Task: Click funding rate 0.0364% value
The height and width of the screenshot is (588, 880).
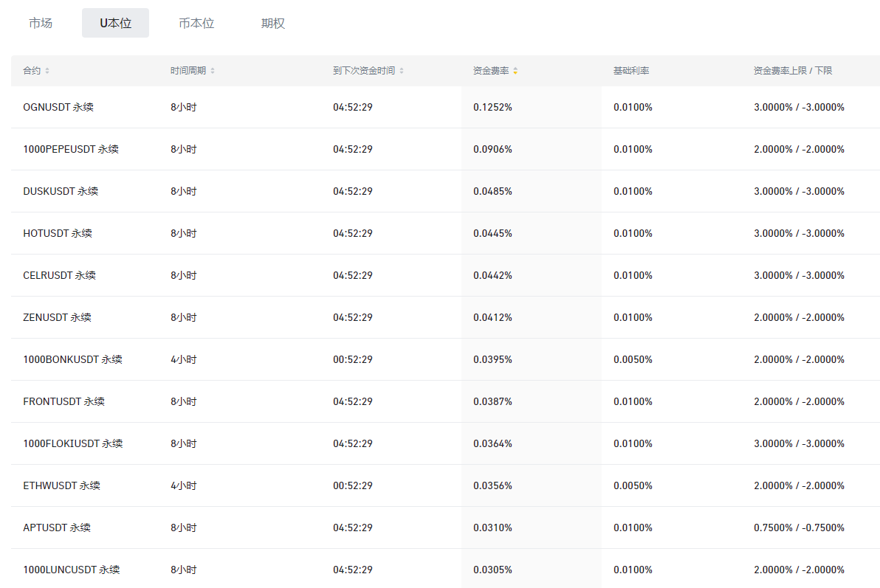Action: click(x=492, y=444)
